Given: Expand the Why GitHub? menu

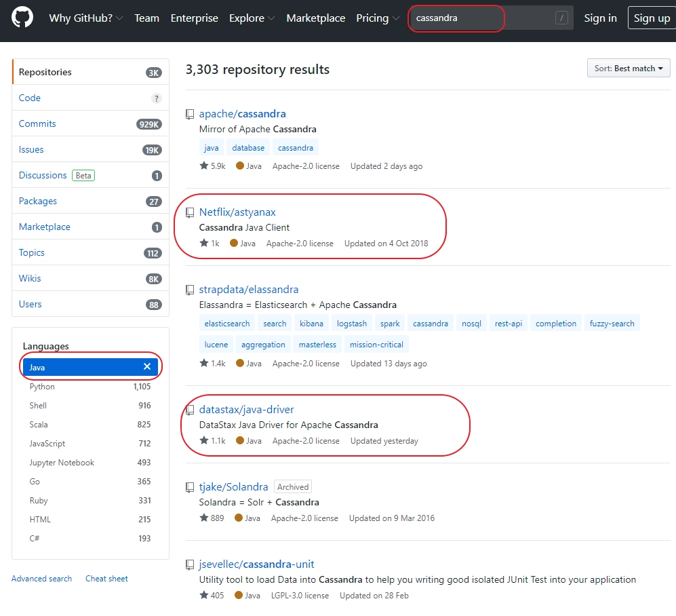Looking at the screenshot, I should click(x=86, y=18).
